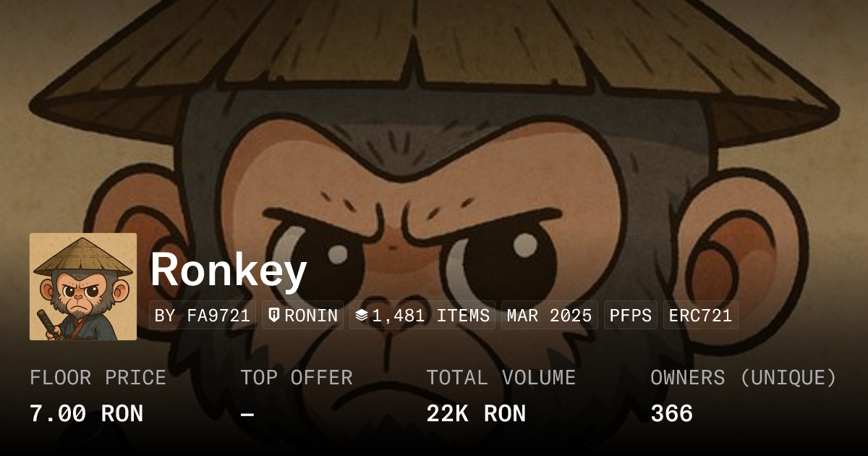
Task: Click the TOTAL VOLUME label
Action: (x=501, y=378)
